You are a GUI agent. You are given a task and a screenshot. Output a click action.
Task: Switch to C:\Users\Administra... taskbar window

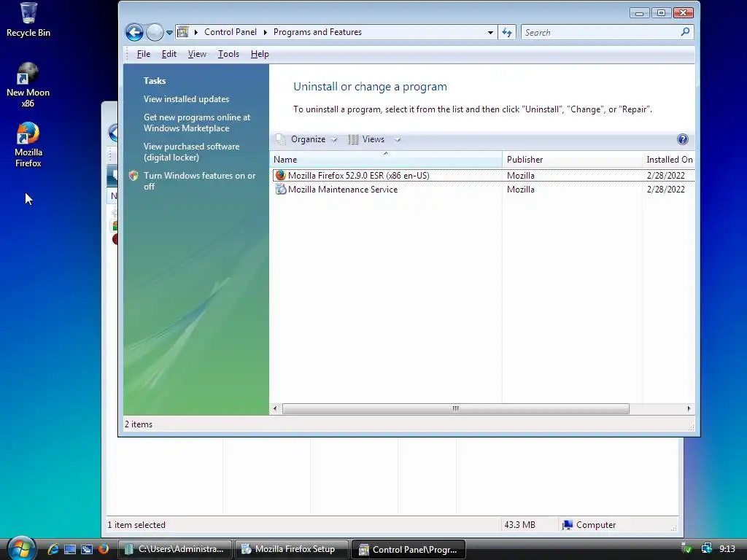(175, 549)
